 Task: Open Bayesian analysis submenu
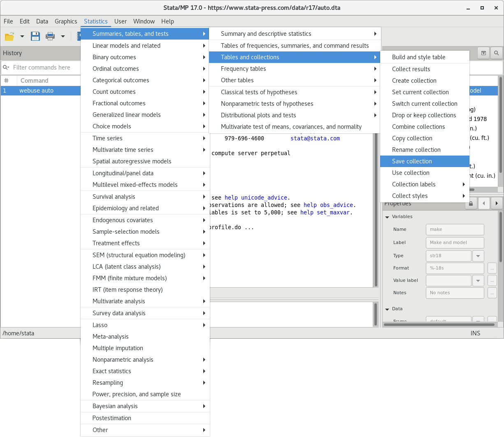point(145,406)
